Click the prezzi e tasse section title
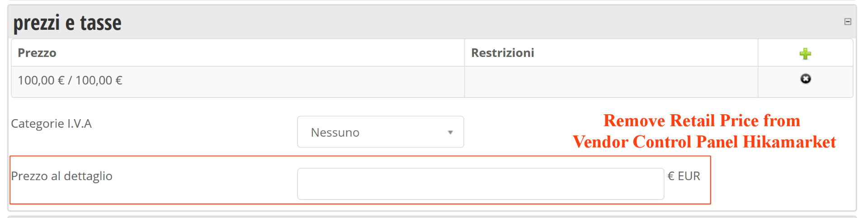This screenshot has width=868, height=218. pos(67,23)
